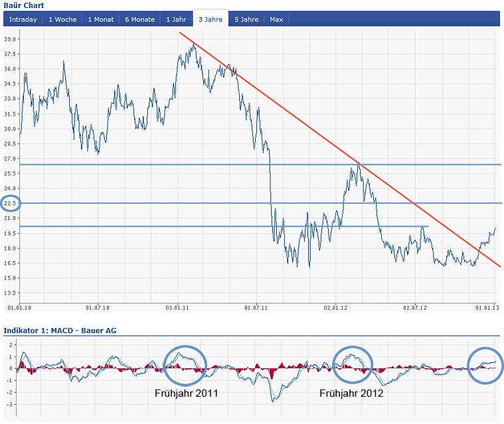Open the 1 Monat chart tab
Viewport: 504px width, 424px height.
(101, 19)
